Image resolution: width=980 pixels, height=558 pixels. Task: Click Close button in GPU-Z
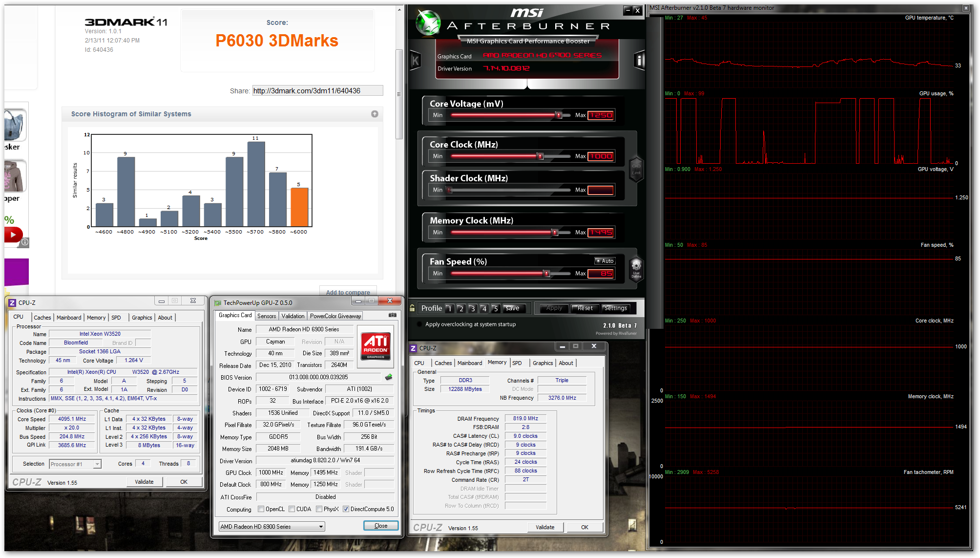click(381, 526)
